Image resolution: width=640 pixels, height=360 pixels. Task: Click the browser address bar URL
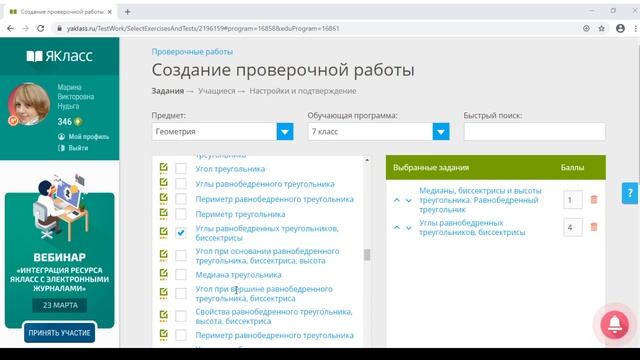coord(203,29)
